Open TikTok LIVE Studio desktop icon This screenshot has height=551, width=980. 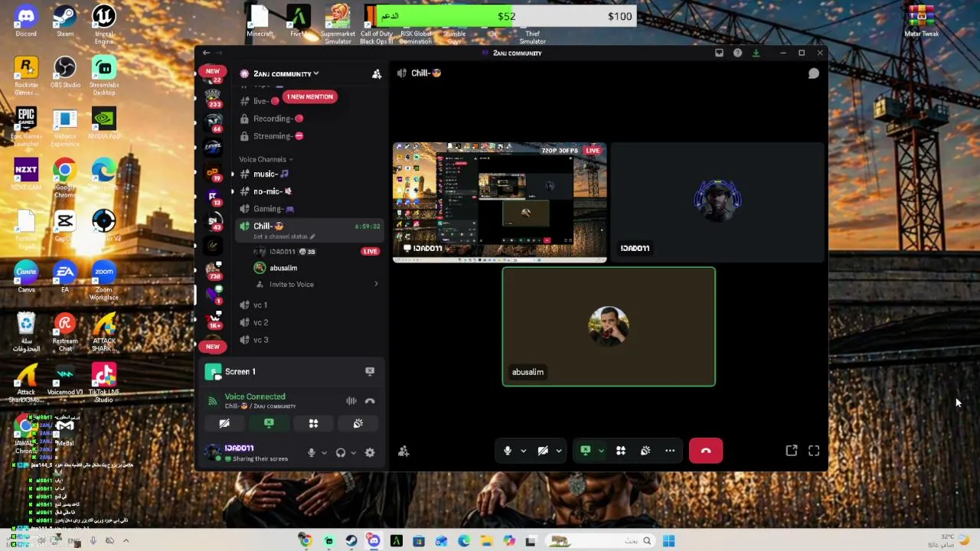(104, 383)
